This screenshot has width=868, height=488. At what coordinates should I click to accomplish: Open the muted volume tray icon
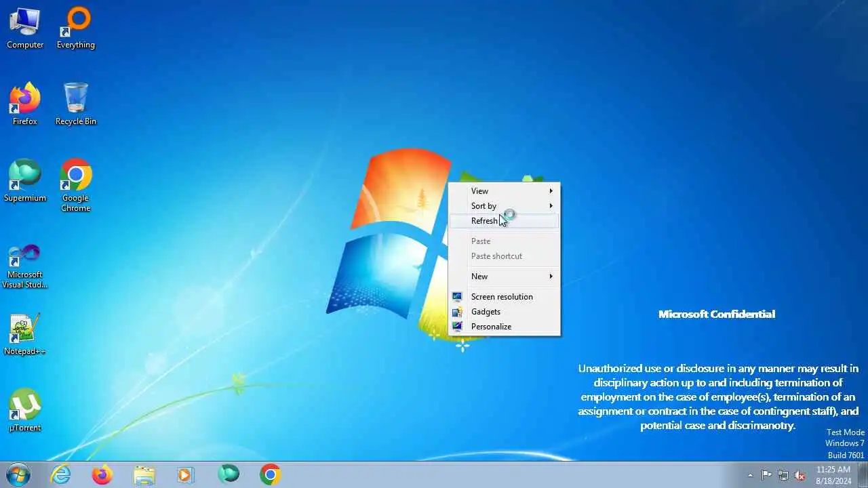[800, 475]
